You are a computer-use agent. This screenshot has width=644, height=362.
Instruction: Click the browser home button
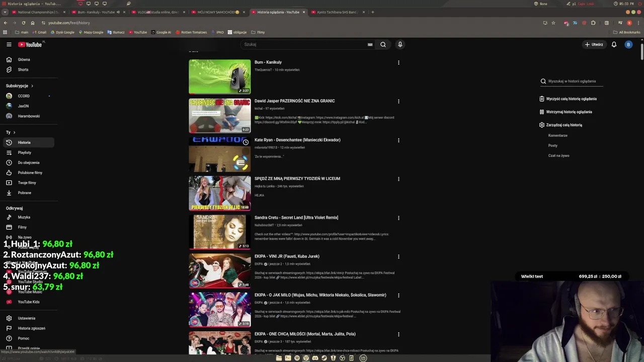click(x=32, y=23)
